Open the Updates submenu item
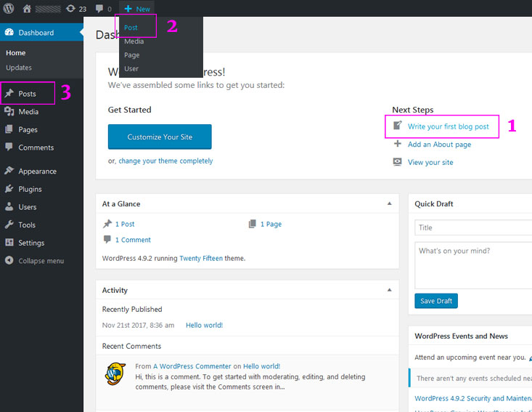Screen dimensions: 532x412 [19, 68]
